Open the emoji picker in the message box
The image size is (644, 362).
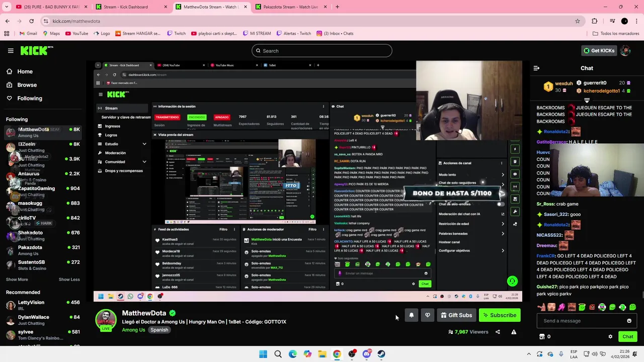pyautogui.click(x=629, y=321)
